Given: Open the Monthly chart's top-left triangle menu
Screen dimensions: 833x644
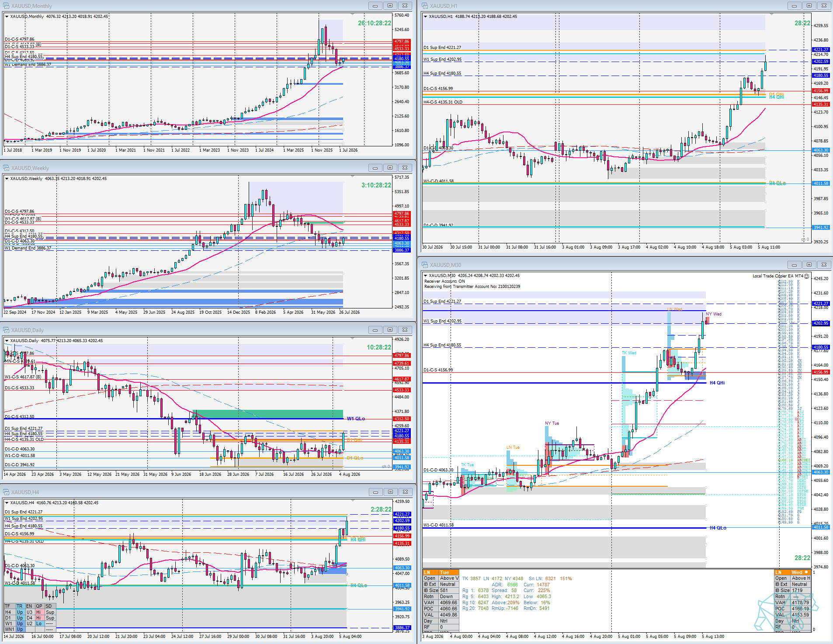Looking at the screenshot, I should click(x=7, y=17).
